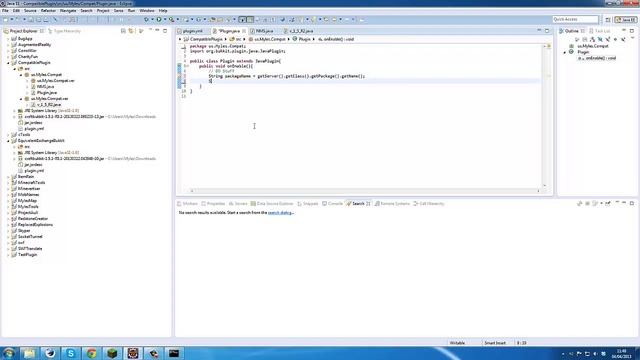Click the search dialog link

[x=280, y=213]
